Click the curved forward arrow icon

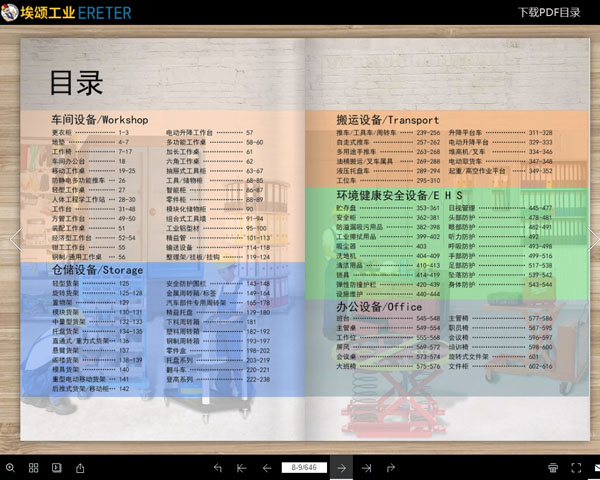(x=391, y=467)
